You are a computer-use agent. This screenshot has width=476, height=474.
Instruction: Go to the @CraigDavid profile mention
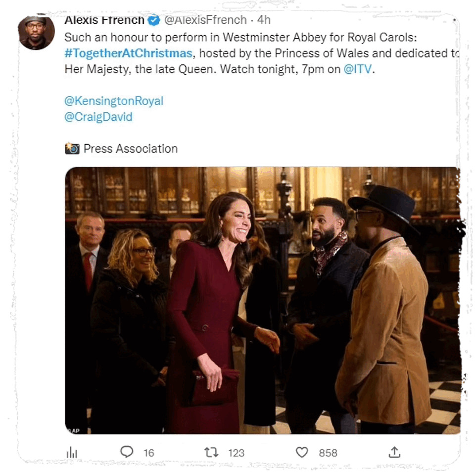98,117
